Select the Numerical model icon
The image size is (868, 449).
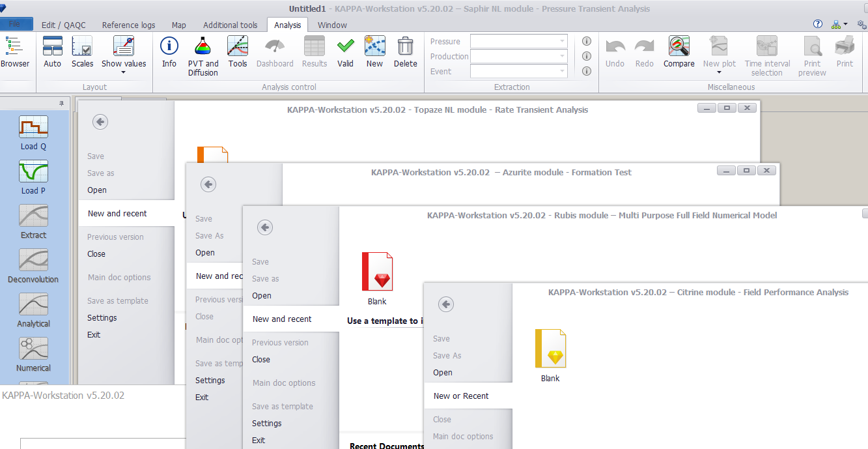coord(33,349)
